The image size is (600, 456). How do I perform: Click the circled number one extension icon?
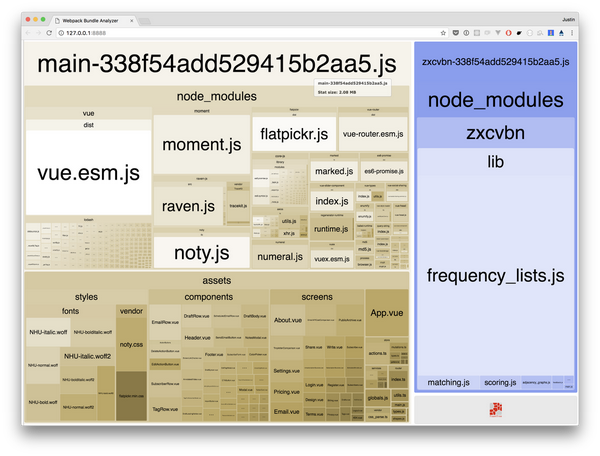[x=466, y=33]
